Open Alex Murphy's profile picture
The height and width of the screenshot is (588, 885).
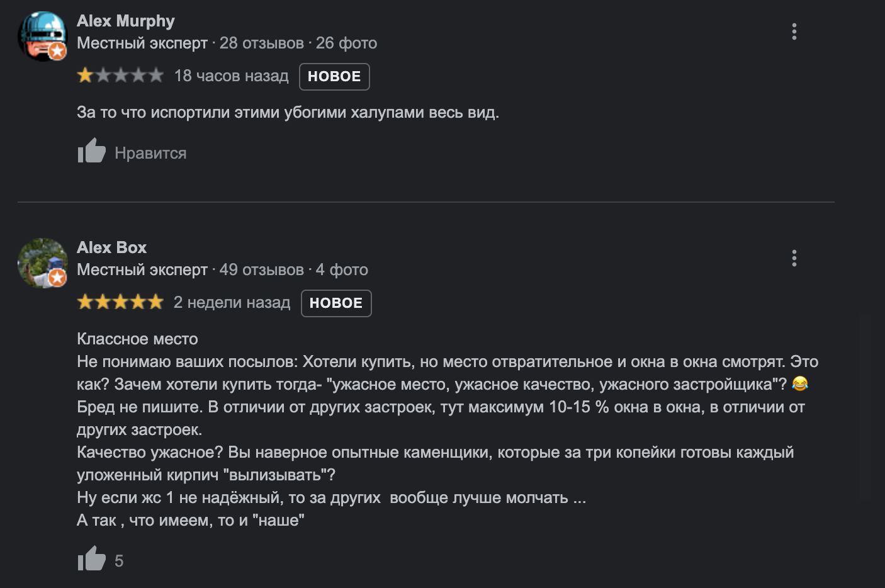pyautogui.click(x=42, y=36)
